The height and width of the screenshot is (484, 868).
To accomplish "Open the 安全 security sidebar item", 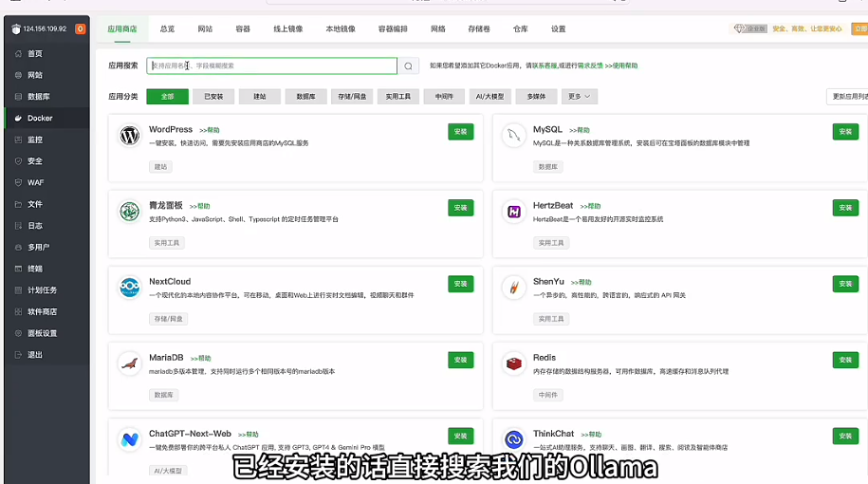I will pyautogui.click(x=46, y=161).
